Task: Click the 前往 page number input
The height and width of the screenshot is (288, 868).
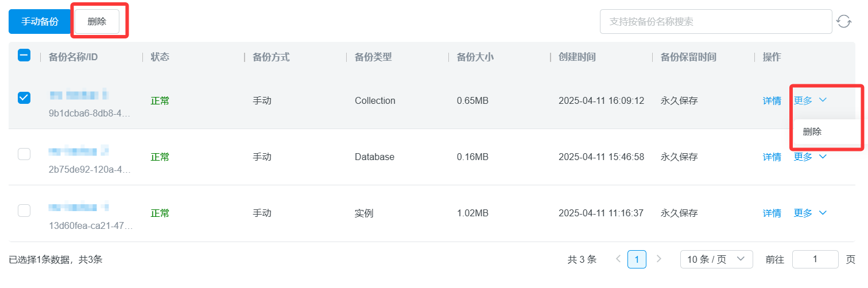Action: [815, 259]
